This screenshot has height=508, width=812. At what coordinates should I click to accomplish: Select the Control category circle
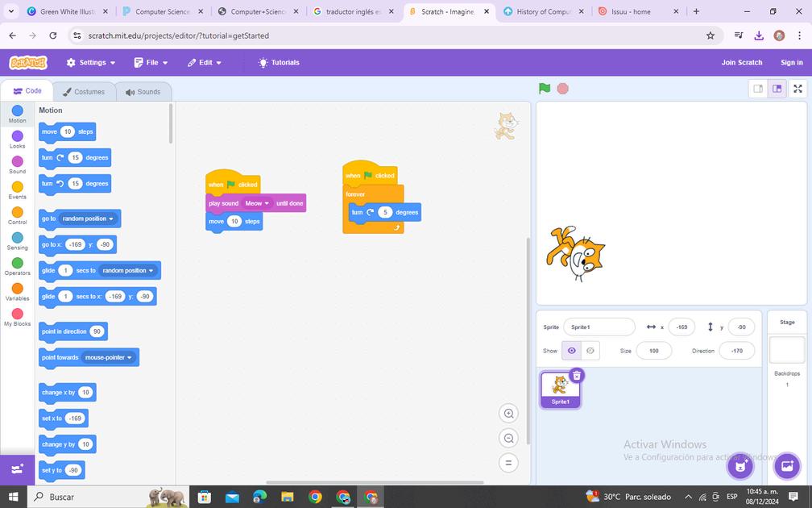pyautogui.click(x=17, y=212)
